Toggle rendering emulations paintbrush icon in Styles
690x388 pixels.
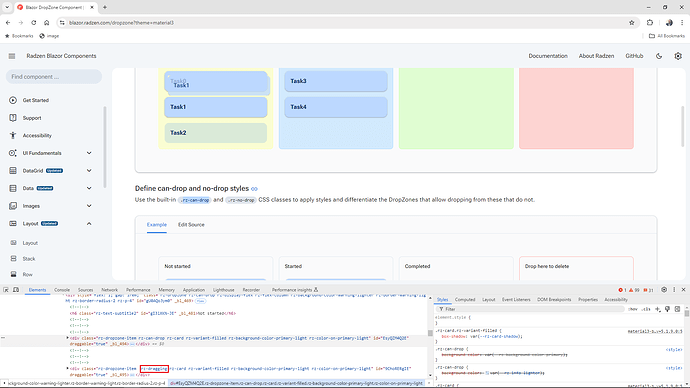coord(668,309)
